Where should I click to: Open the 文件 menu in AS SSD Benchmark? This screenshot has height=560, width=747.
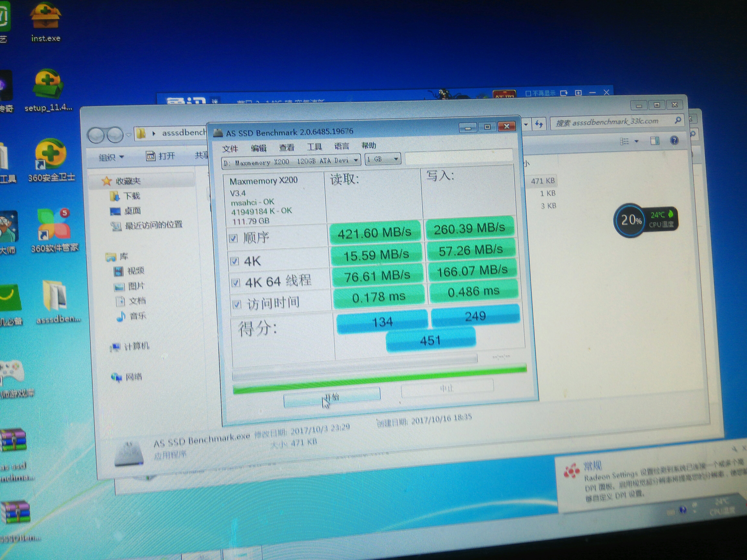(x=230, y=149)
